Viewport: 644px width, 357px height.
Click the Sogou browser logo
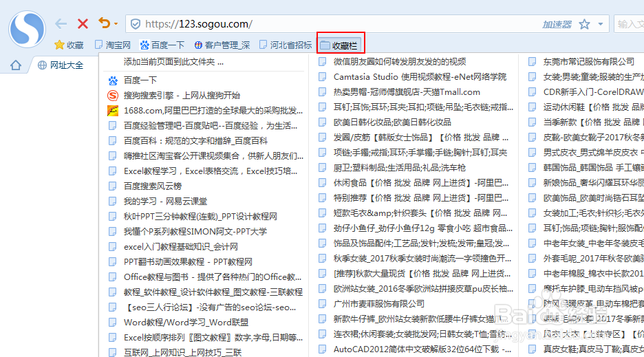[x=27, y=29]
